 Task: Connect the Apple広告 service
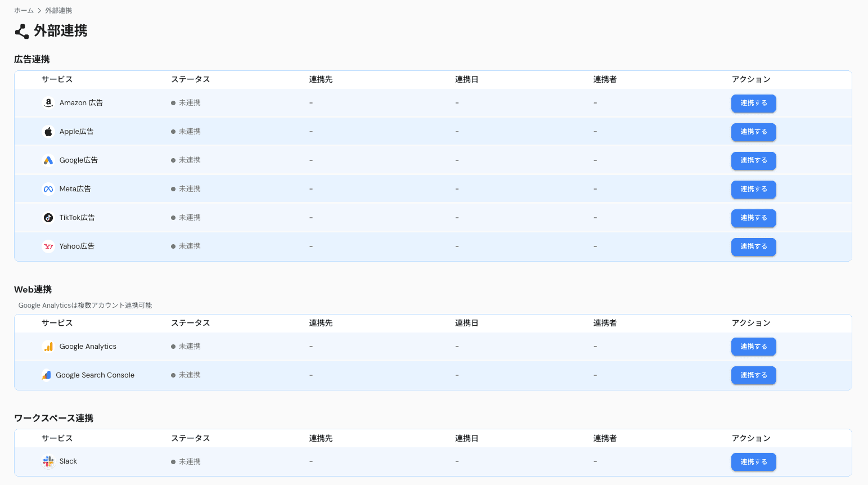point(753,132)
